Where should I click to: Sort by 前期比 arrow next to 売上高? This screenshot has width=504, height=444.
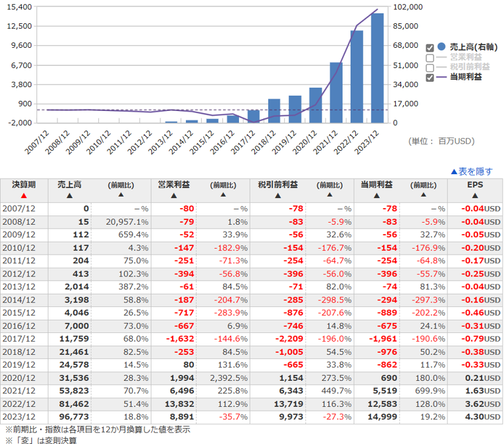click(x=120, y=195)
